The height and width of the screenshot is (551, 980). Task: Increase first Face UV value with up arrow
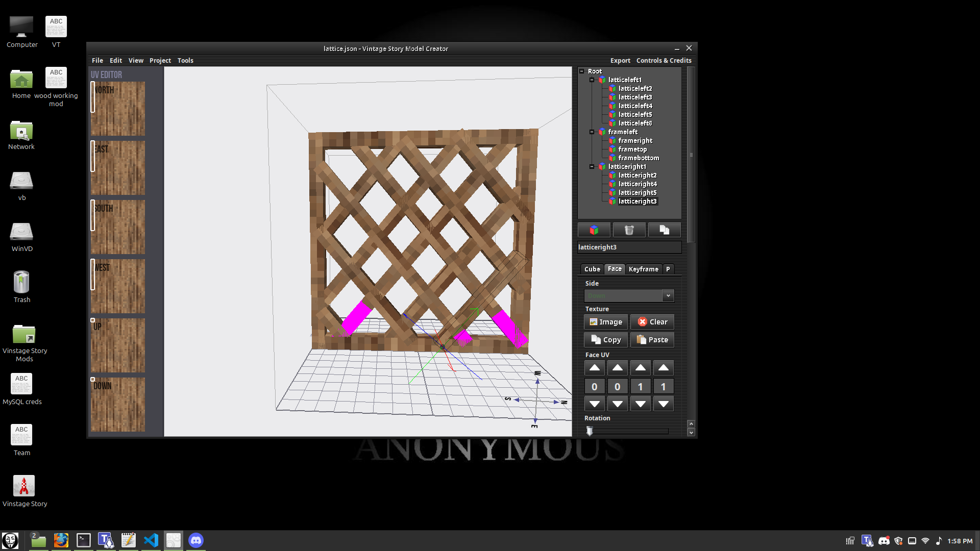[595, 368]
